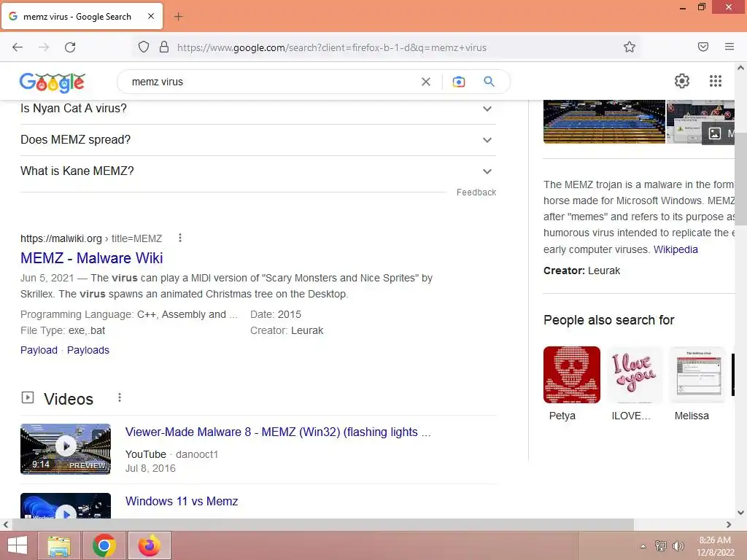This screenshot has height=560, width=747.
Task: Follow the Payload sitelink
Action: click(39, 350)
